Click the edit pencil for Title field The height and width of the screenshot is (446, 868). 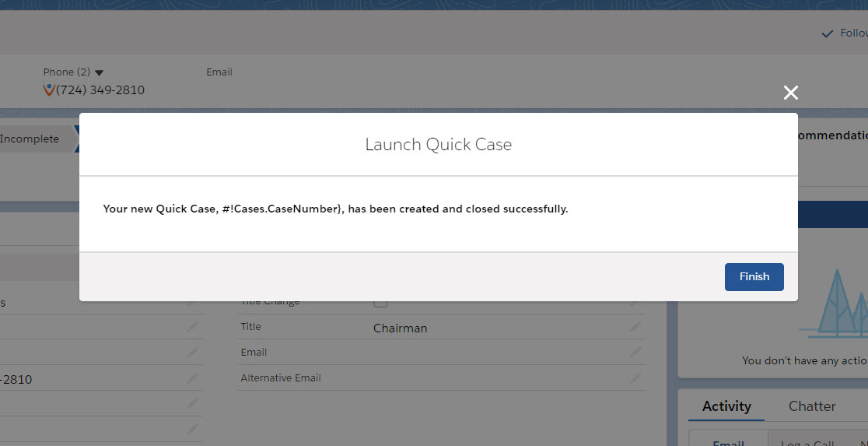click(636, 327)
